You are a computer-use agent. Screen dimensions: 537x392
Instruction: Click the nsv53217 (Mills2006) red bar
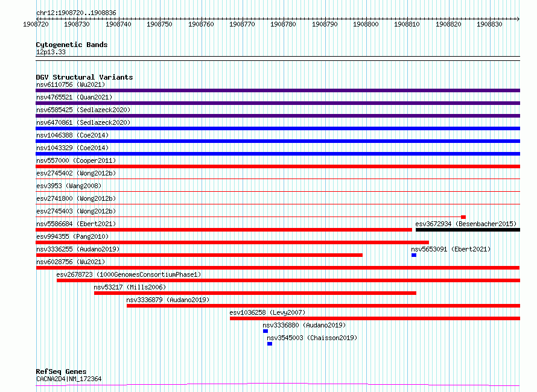(x=255, y=293)
